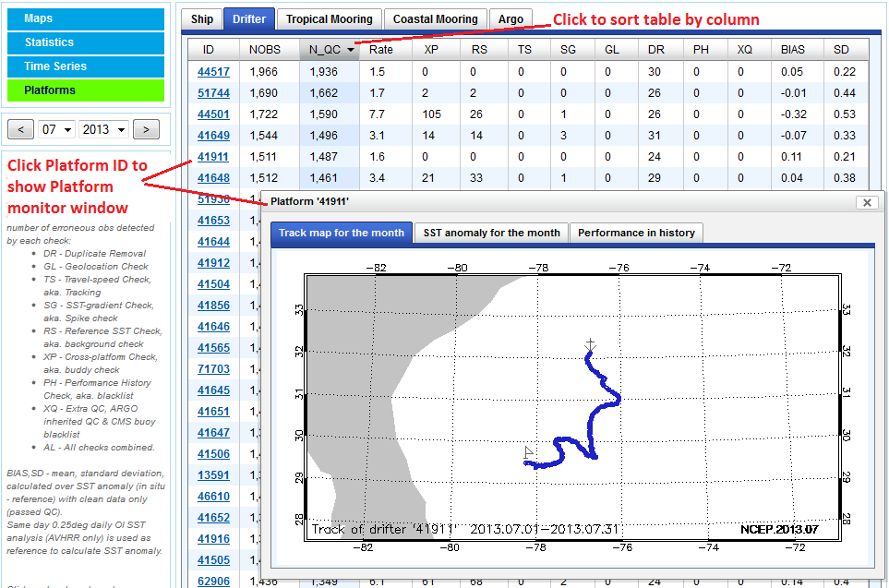This screenshot has height=588, width=889.
Task: Open the Coastal Mooring tab
Action: pos(436,19)
